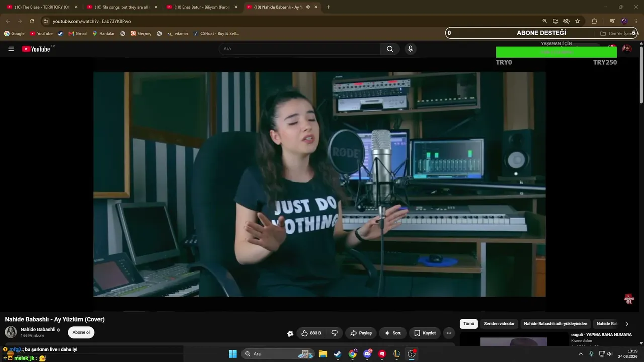Image resolution: width=644 pixels, height=362 pixels.
Task: Open Discord from the taskbar
Action: 367,354
